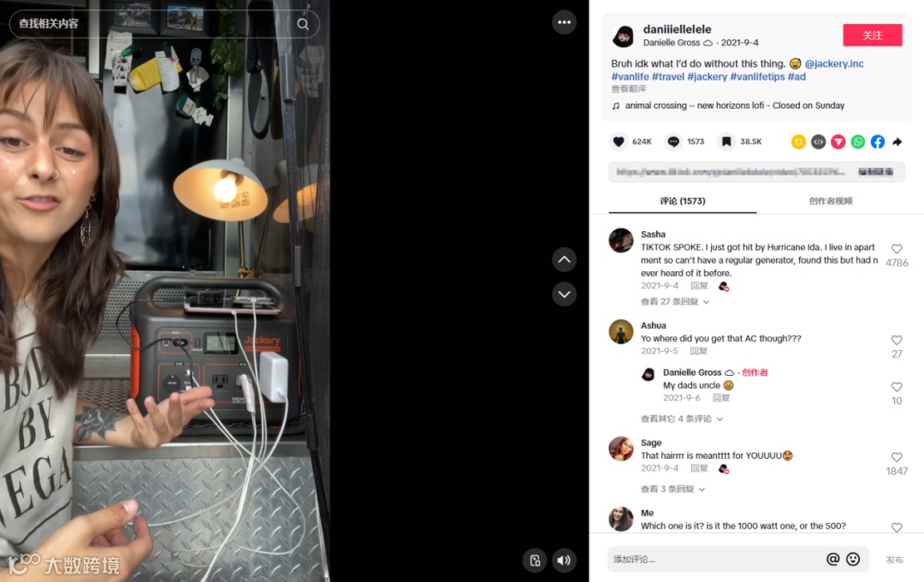This screenshot has width=924, height=582.
Task: Share to WhatsApp
Action: click(x=858, y=141)
